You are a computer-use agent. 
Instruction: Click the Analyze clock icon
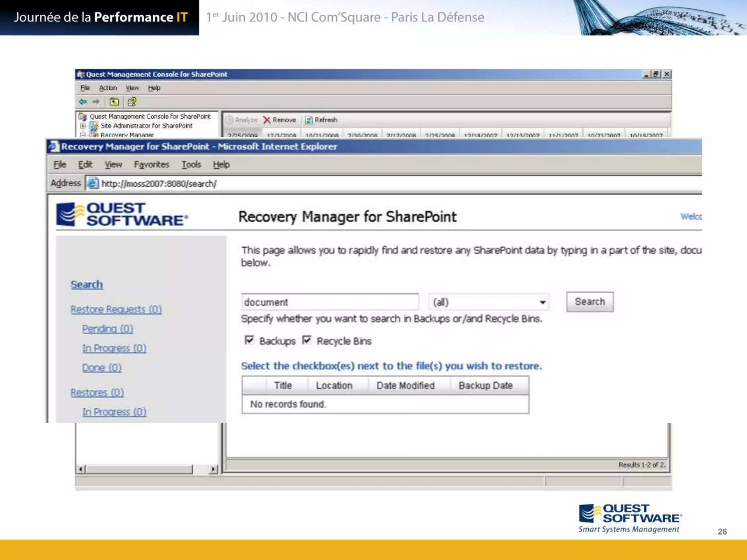(x=229, y=120)
